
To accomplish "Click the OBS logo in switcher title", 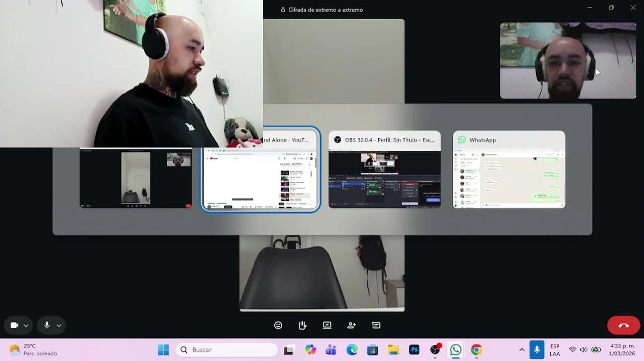I will pyautogui.click(x=338, y=140).
